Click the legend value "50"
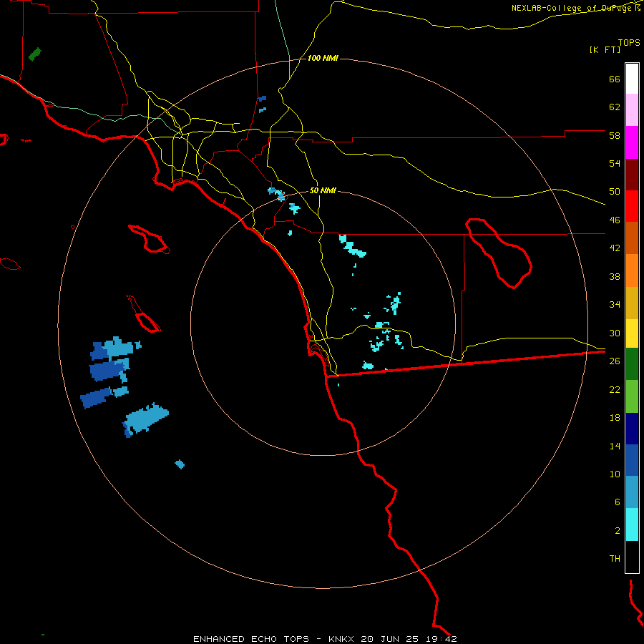 615,192
